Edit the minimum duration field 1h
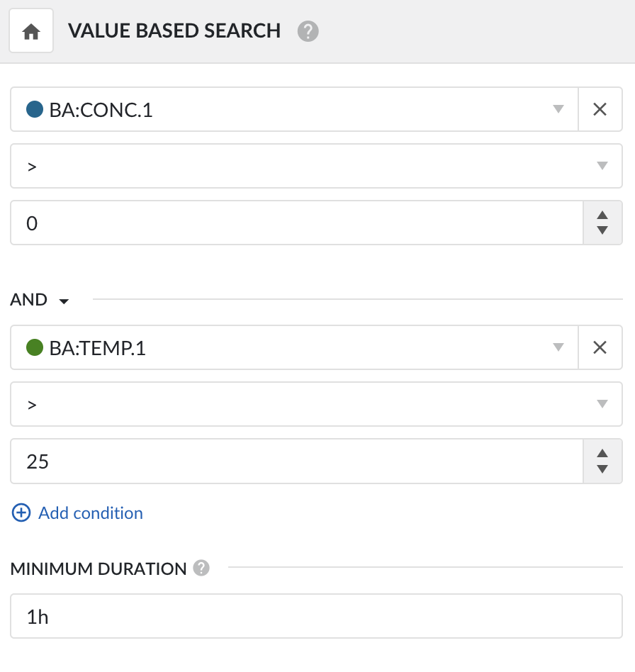635x672 pixels. point(316,616)
